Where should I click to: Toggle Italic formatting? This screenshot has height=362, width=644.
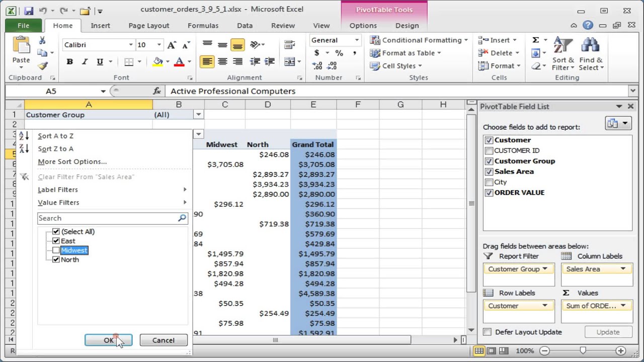point(85,62)
